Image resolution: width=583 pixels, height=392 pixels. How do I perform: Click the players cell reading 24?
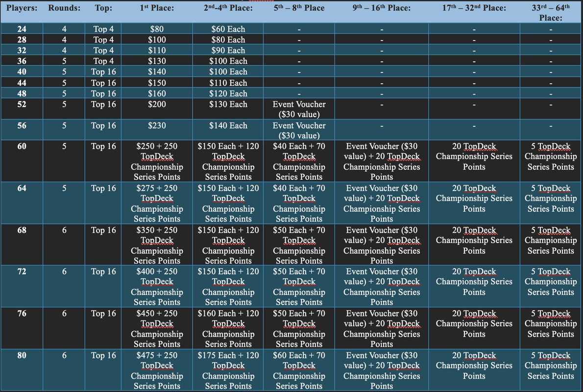[22, 29]
